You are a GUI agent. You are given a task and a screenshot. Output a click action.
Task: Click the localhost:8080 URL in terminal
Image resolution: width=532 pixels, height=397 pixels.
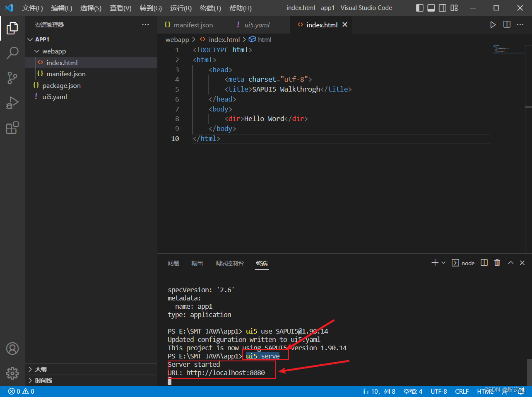coord(226,373)
